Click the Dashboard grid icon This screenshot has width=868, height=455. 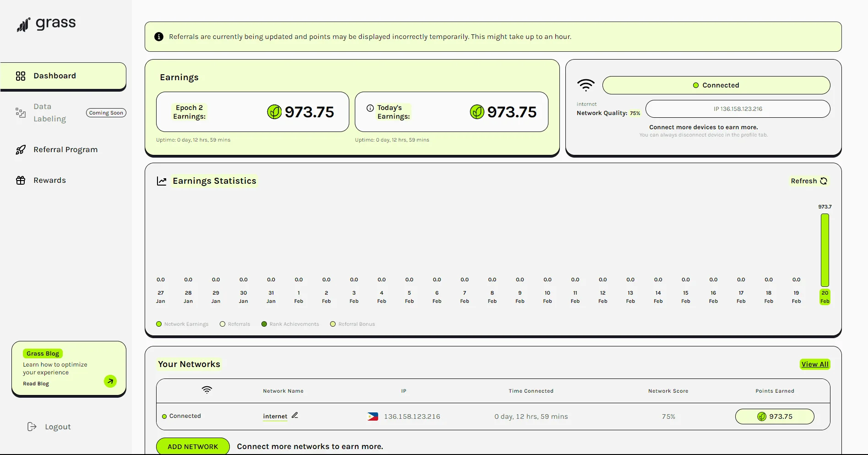[x=21, y=76]
